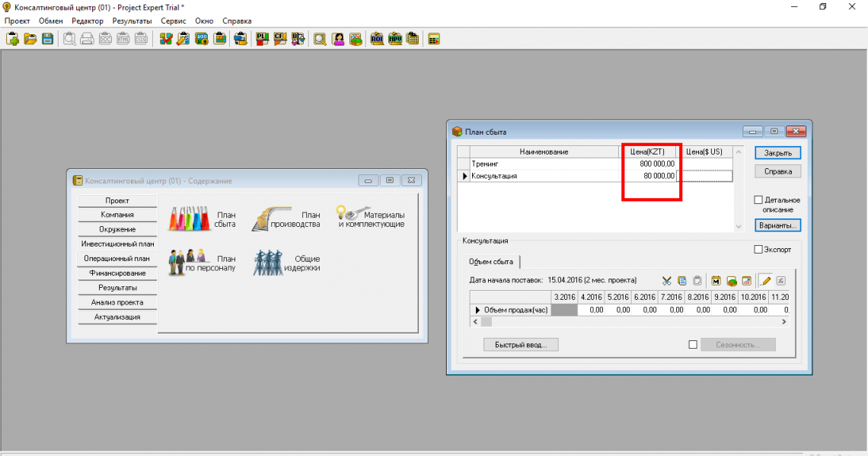Enable the Детальное описание checkbox

(758, 200)
